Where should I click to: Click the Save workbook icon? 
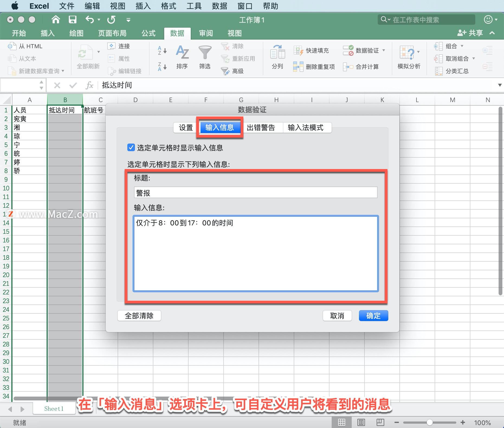[x=72, y=20]
